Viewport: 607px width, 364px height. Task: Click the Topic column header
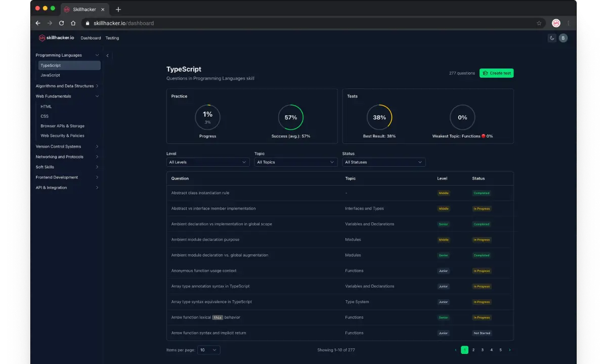351,178
